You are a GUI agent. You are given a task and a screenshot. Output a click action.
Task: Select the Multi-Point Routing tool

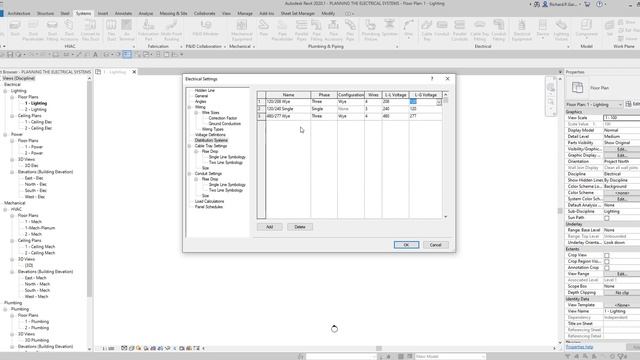171,29
